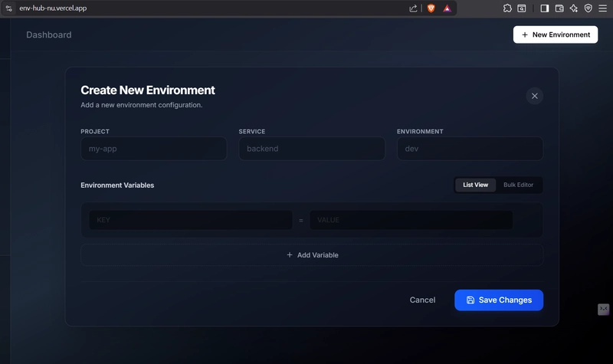Click the Service input field
Screen dimensions: 613x364
click(x=311, y=149)
